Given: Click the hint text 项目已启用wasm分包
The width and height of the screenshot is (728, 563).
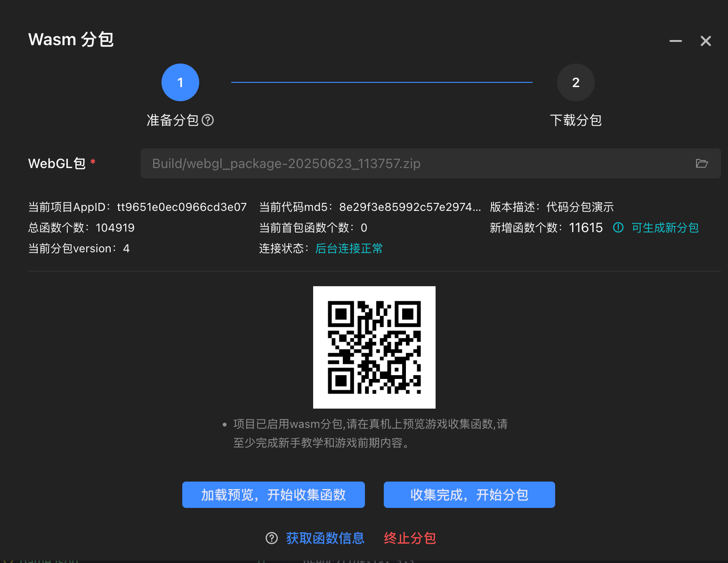Looking at the screenshot, I should 370,434.
